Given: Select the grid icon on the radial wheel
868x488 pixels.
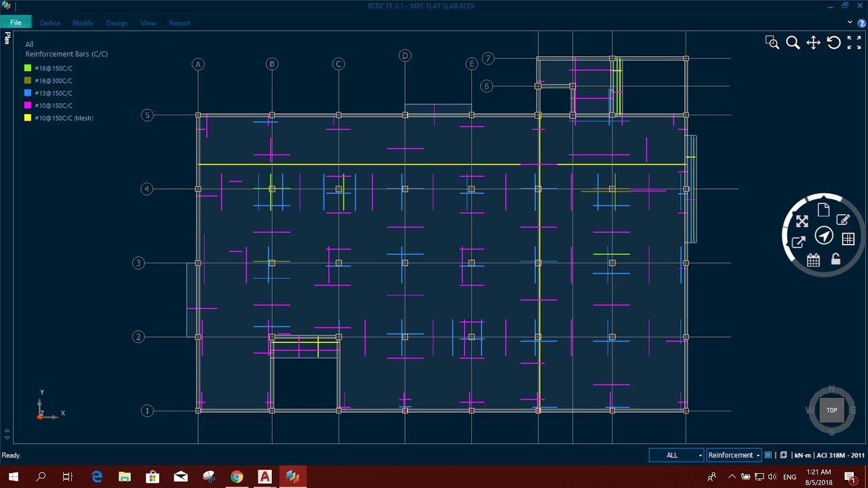Looking at the screenshot, I should (x=848, y=239).
